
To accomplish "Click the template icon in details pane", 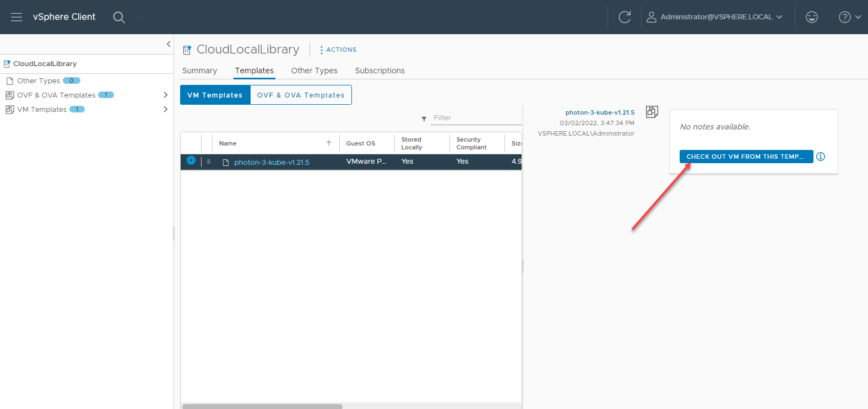I will tap(652, 112).
